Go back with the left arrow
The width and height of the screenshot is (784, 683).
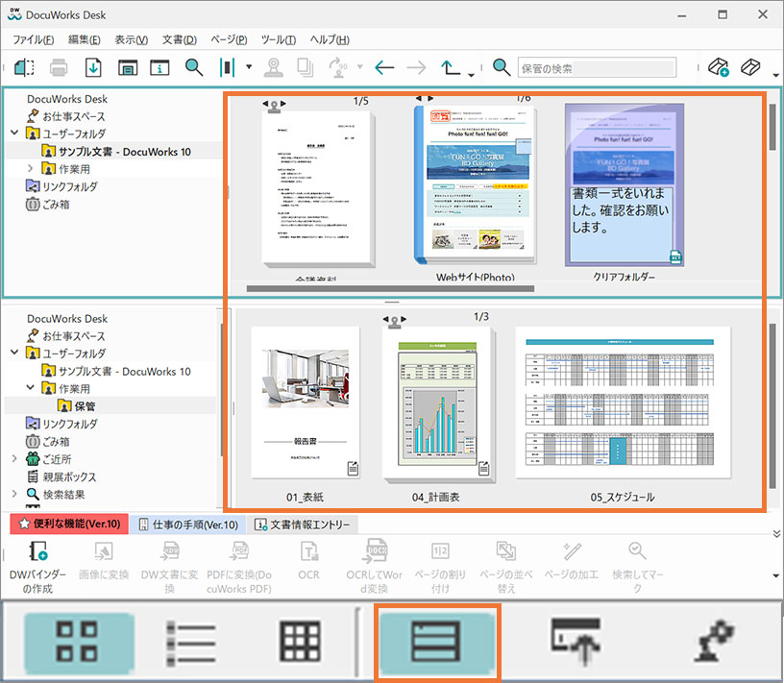[384, 67]
